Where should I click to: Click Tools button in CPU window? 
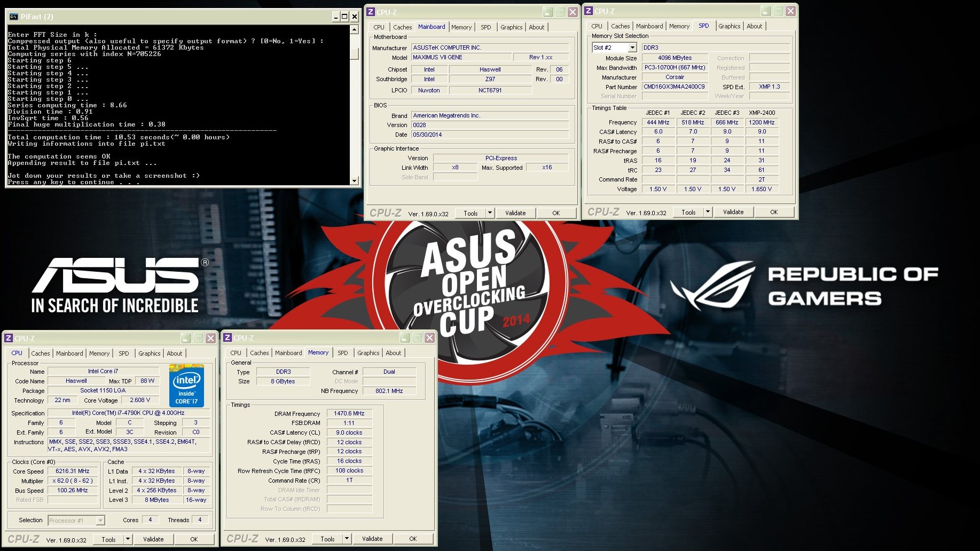pyautogui.click(x=109, y=539)
